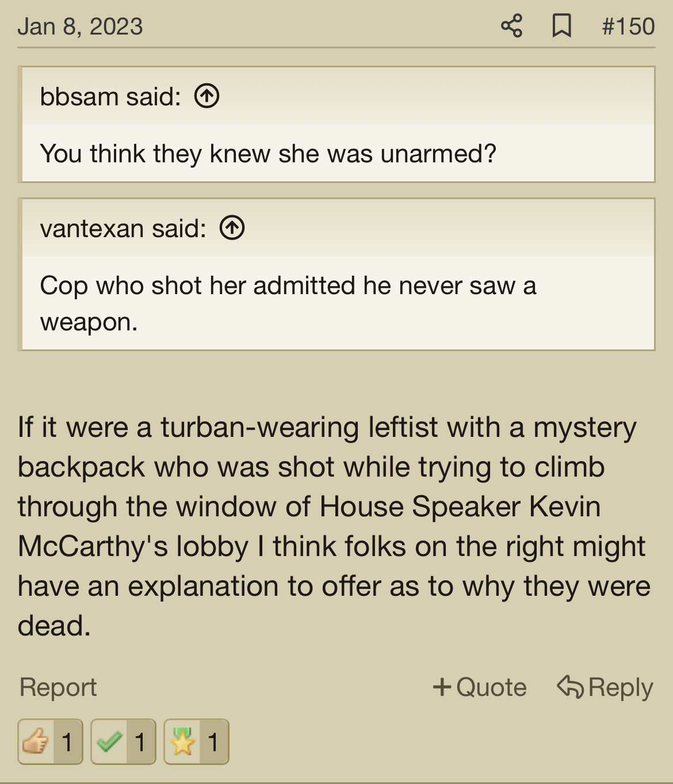Open post permalink #150
Screen dimensions: 673x784
pyautogui.click(x=628, y=26)
